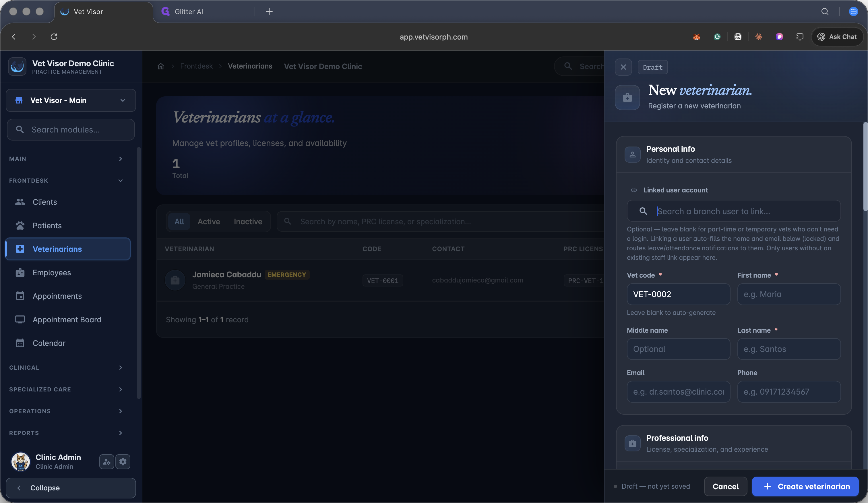
Task: Click the Ask Chat button
Action: (x=837, y=37)
